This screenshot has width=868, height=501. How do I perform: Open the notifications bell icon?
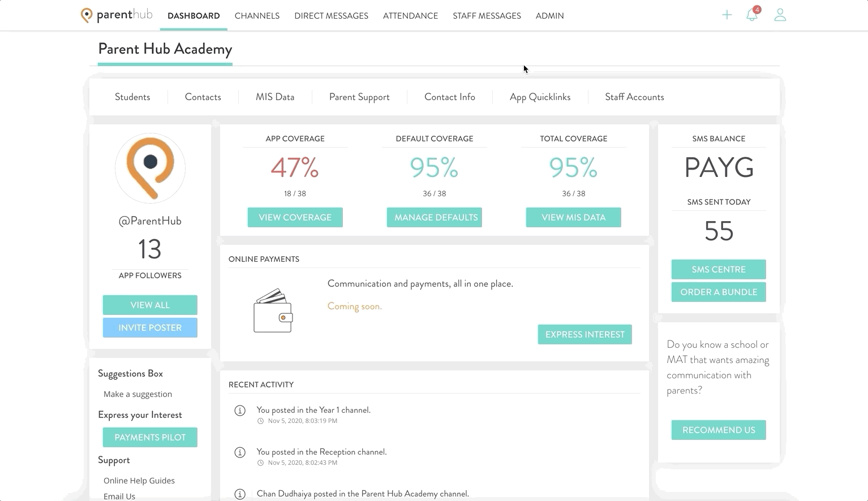[x=752, y=15]
